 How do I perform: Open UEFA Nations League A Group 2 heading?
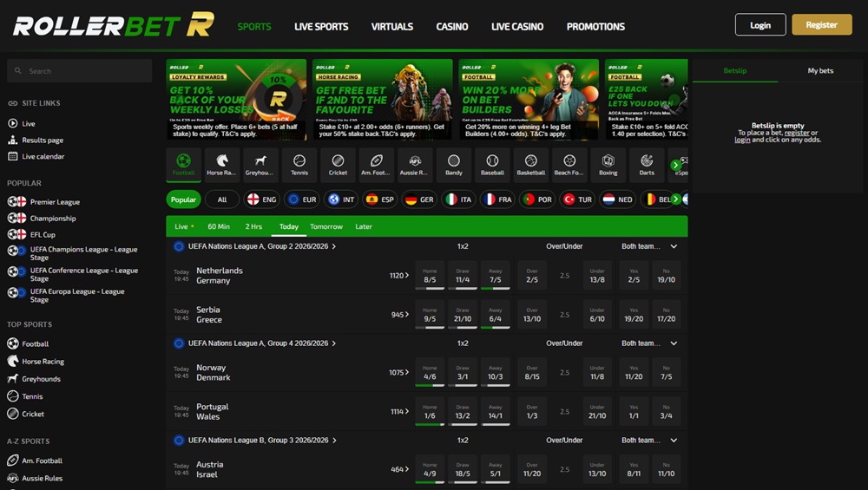tap(258, 246)
